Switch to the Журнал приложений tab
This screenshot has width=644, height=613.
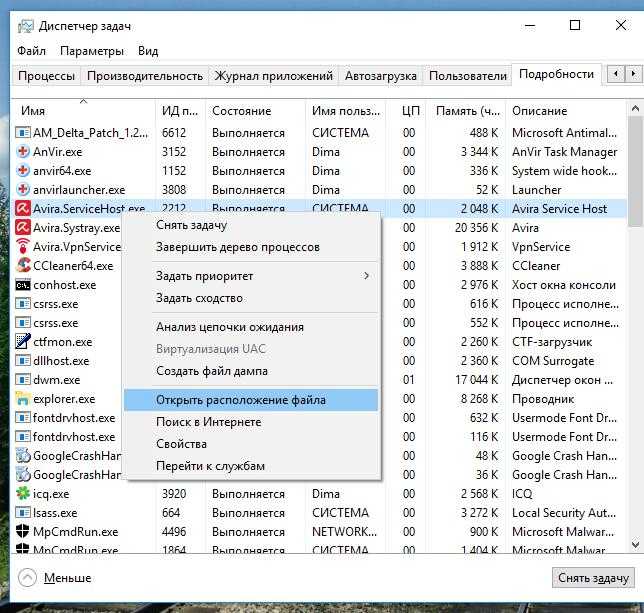pyautogui.click(x=274, y=76)
